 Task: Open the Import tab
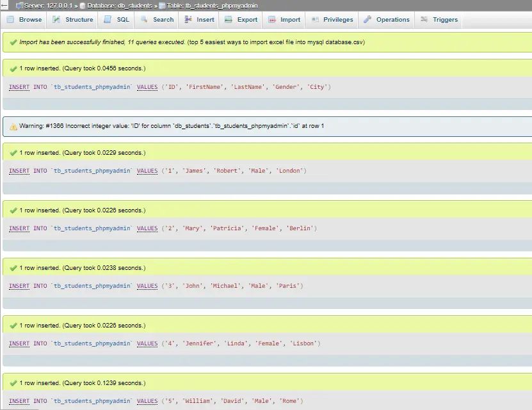(x=284, y=20)
